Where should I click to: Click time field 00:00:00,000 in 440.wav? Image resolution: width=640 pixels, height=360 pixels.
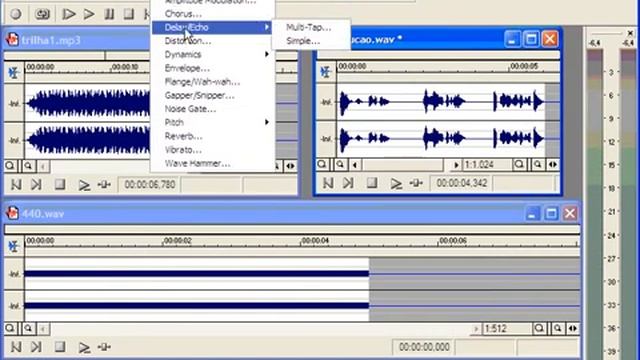tap(424, 347)
